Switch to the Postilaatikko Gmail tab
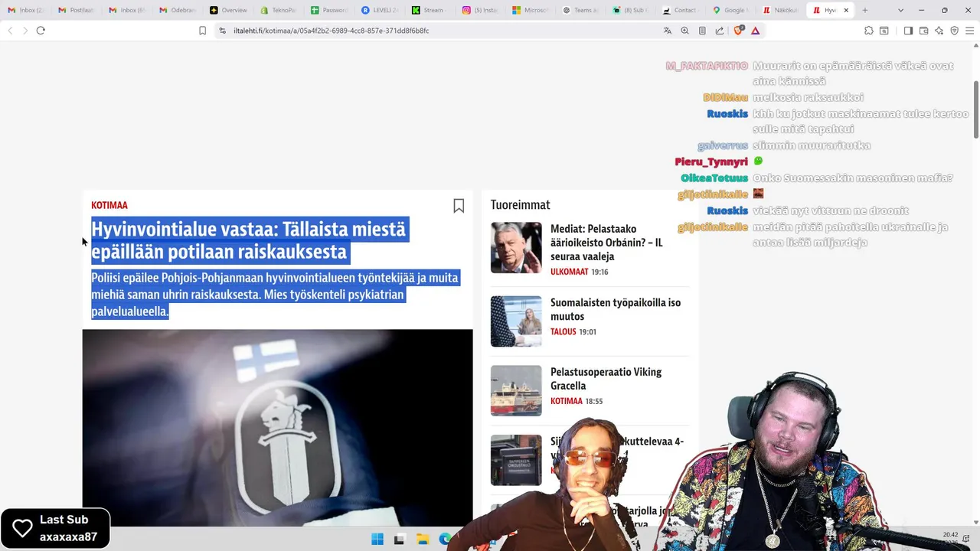Screen dimensions: 980x551 click(x=77, y=10)
